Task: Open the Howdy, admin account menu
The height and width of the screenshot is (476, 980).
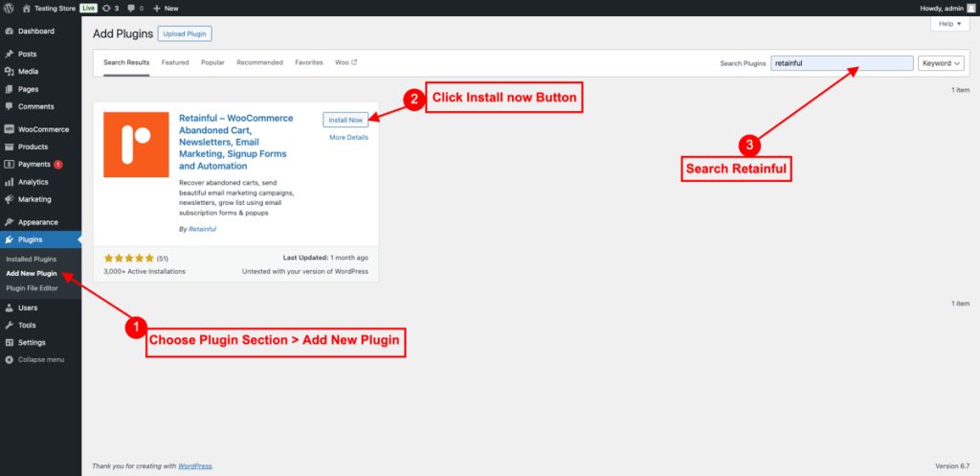Action: (947, 8)
